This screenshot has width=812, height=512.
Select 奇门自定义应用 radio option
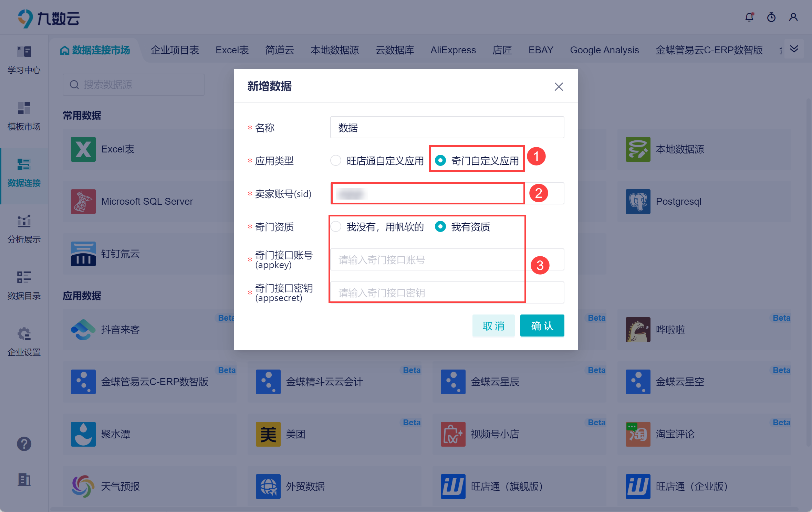coord(440,160)
